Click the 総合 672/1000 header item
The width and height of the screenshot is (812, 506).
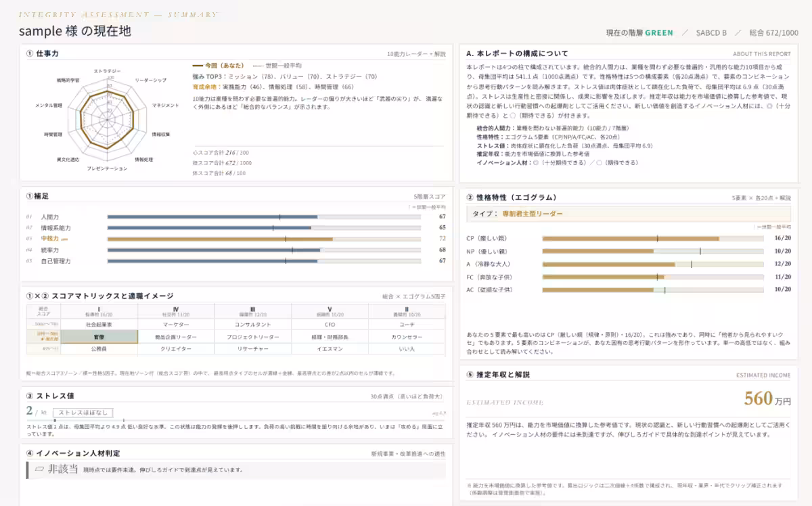774,32
